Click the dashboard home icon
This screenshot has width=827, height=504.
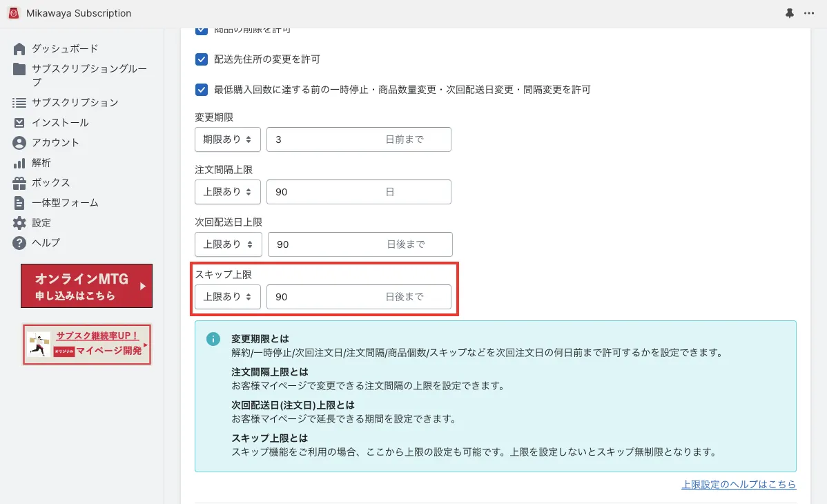pyautogui.click(x=19, y=48)
